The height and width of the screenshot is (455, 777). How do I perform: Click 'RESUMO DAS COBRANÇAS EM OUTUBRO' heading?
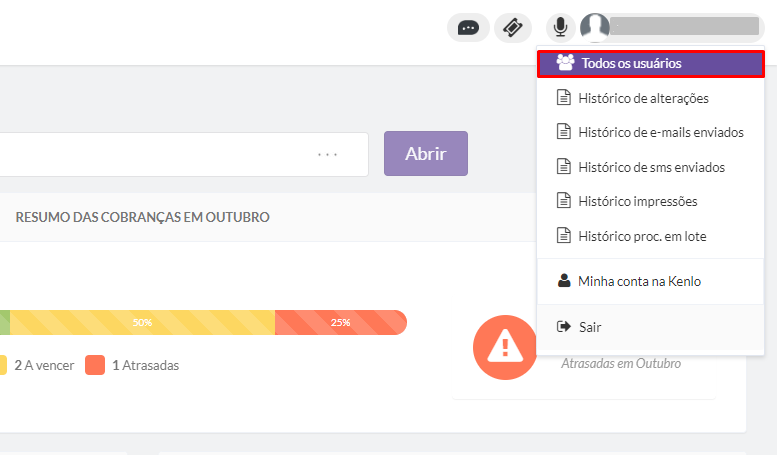pos(143,217)
